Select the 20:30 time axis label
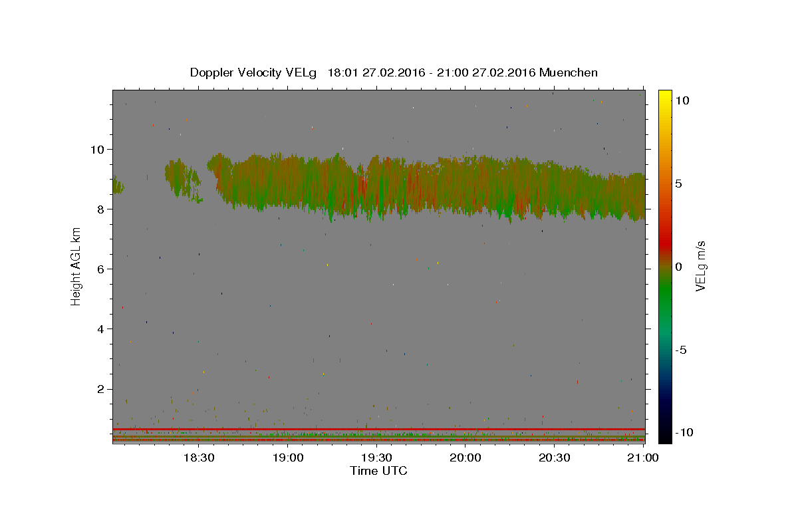 tap(555, 458)
